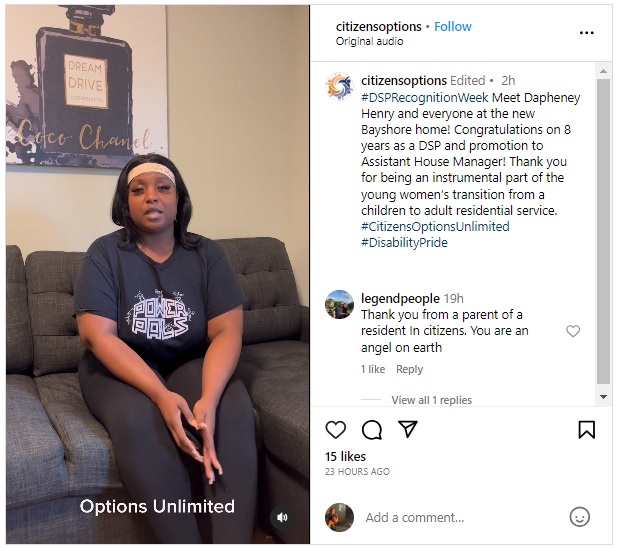
Task: Like the legendpeople comment heart
Action: [x=573, y=331]
